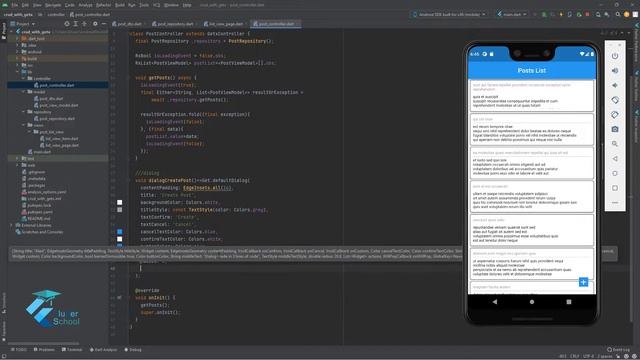Open the File menu

tap(15, 5)
